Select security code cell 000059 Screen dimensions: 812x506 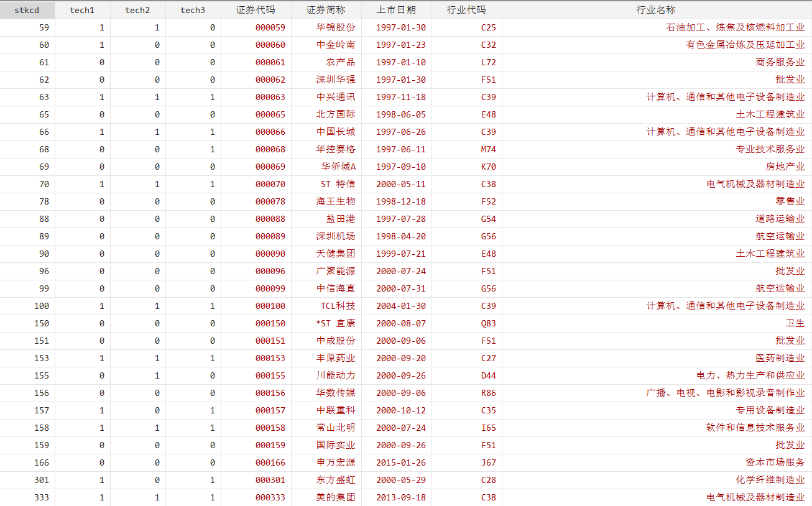[x=270, y=27]
